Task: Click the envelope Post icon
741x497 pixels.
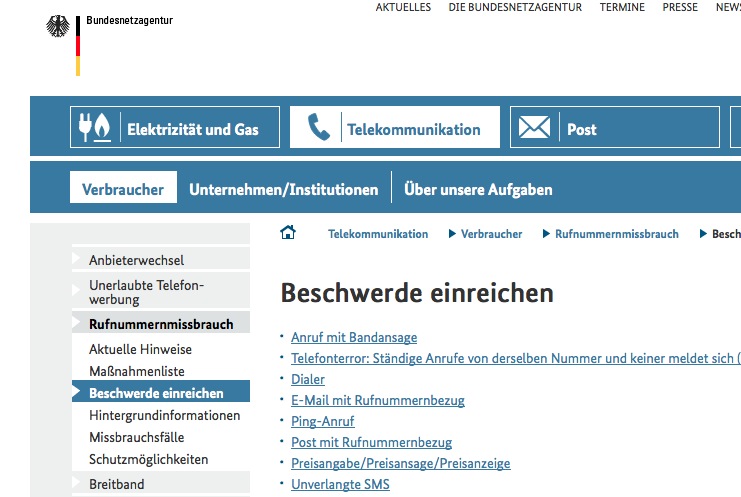Action: [x=534, y=129]
